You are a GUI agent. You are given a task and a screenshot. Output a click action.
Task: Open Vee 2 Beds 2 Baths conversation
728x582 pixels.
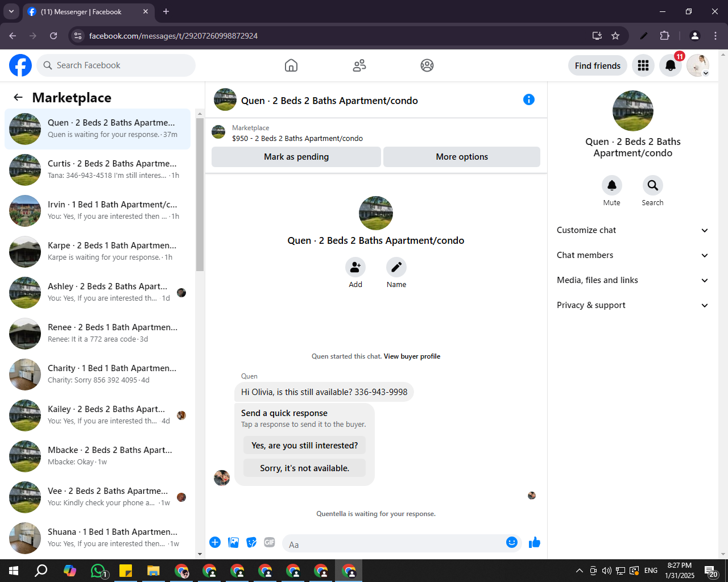[x=98, y=497]
